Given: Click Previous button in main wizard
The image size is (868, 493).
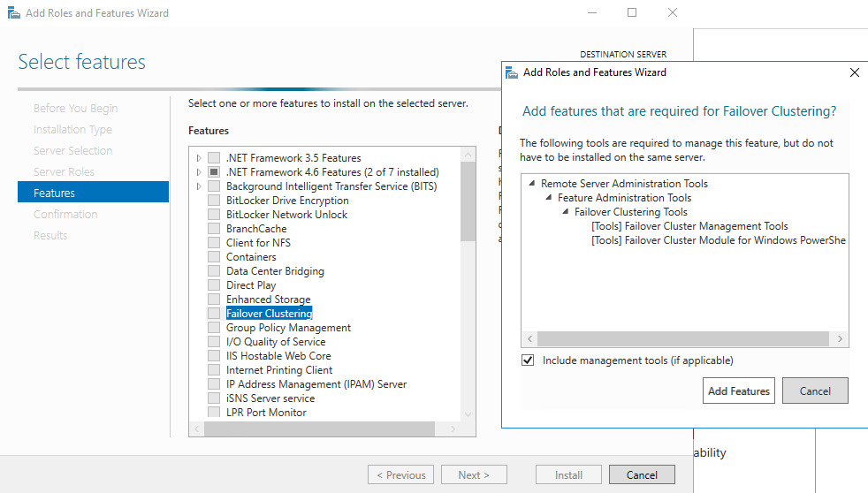Looking at the screenshot, I should coord(400,474).
